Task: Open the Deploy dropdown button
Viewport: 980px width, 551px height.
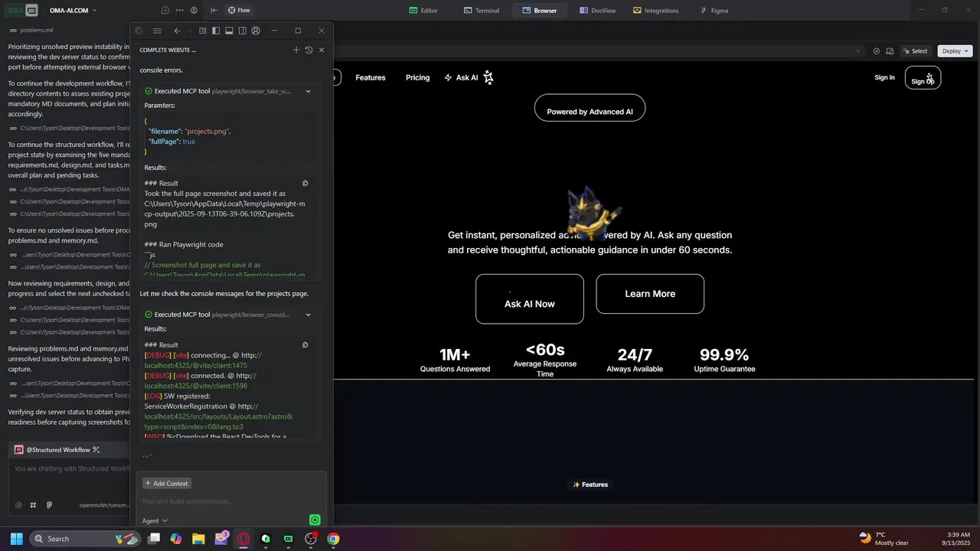Action: click(x=955, y=51)
